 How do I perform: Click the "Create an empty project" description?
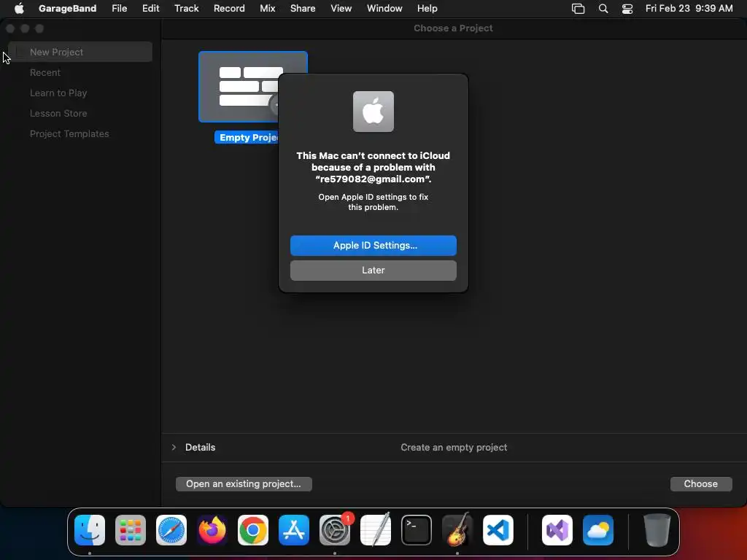point(454,447)
